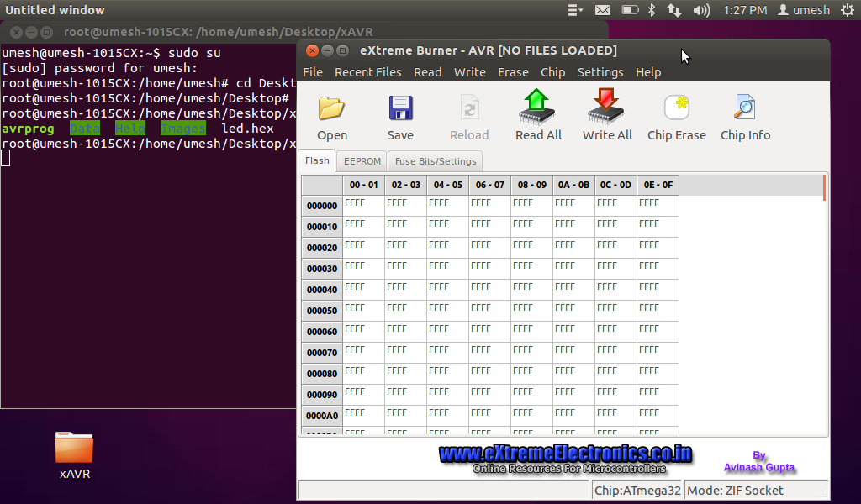This screenshot has height=504, width=861.
Task: Save buffer contents with the Save icon
Action: (x=400, y=116)
